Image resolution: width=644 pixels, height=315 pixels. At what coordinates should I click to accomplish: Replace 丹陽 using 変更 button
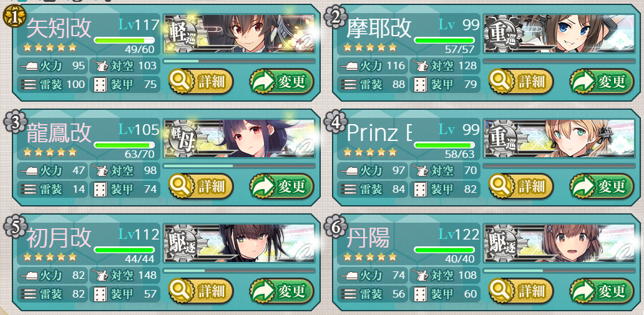click(602, 291)
